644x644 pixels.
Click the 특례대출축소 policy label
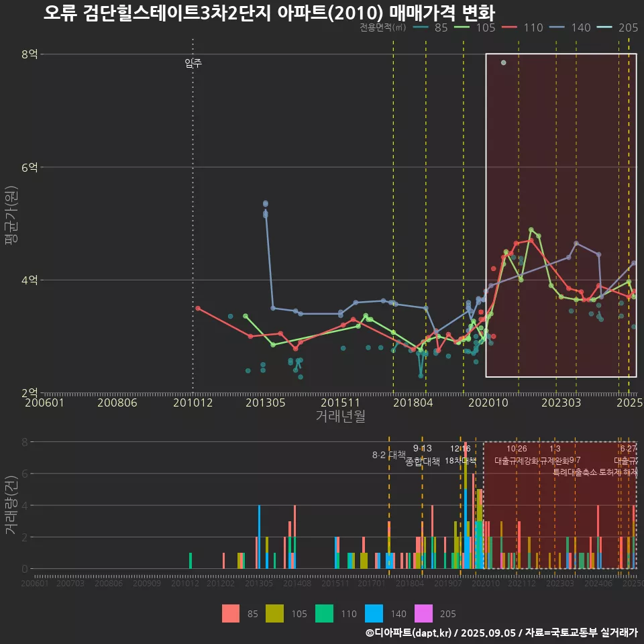point(575,472)
